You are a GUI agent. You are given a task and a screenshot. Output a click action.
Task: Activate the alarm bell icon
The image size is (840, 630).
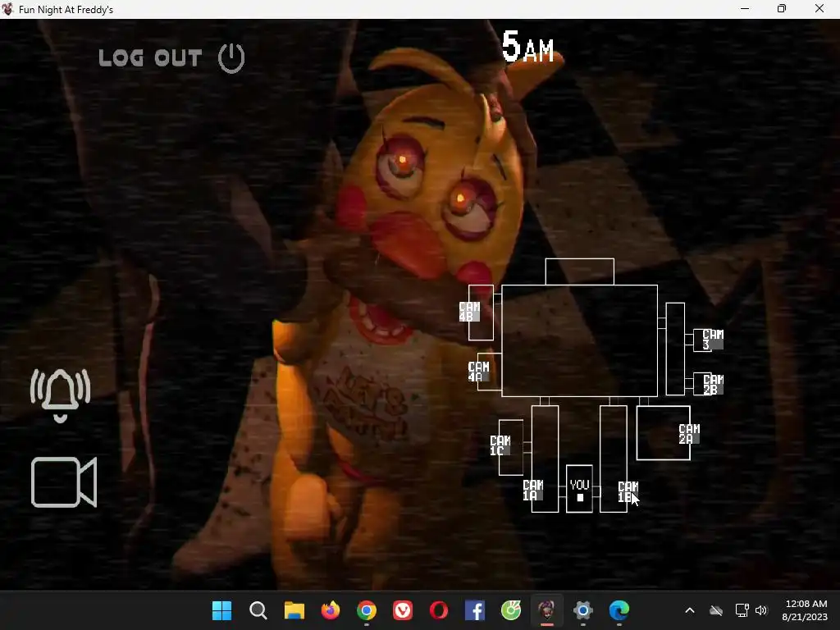(x=61, y=395)
